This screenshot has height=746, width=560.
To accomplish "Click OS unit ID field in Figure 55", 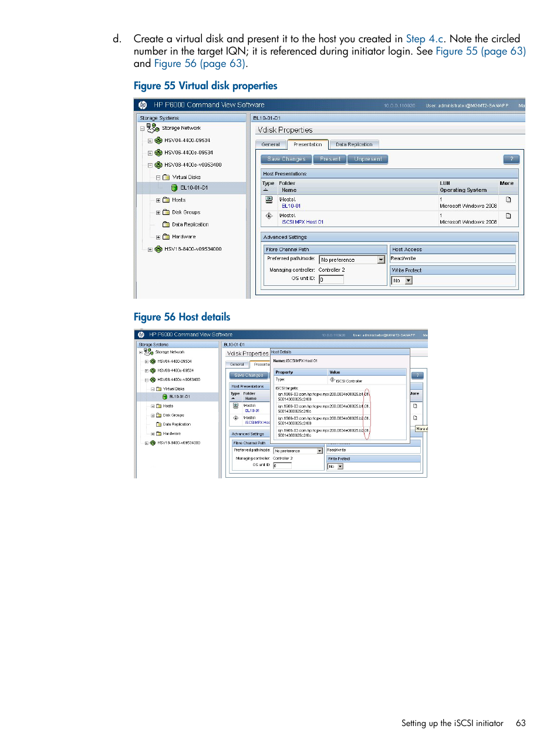I will click(x=331, y=280).
